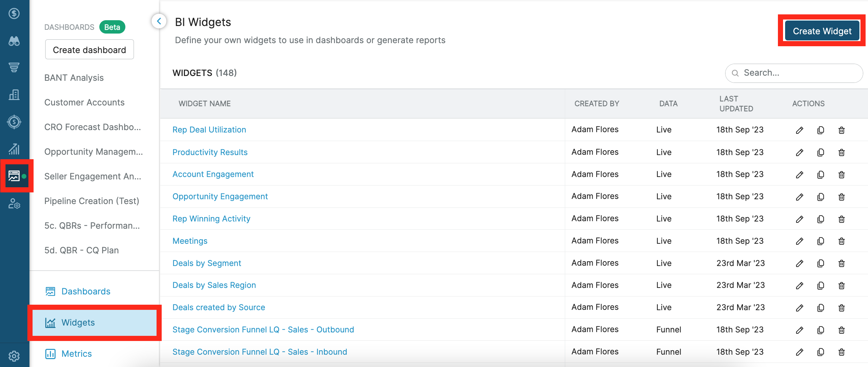
Task: Open the Deals by Sales Region link
Action: point(214,285)
